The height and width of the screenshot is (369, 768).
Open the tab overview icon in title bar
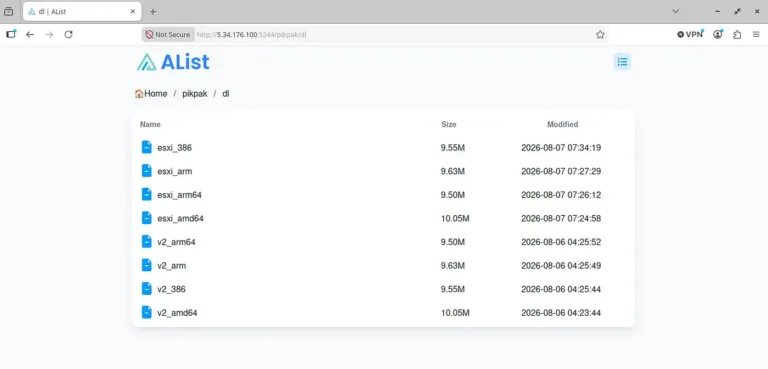(x=8, y=11)
